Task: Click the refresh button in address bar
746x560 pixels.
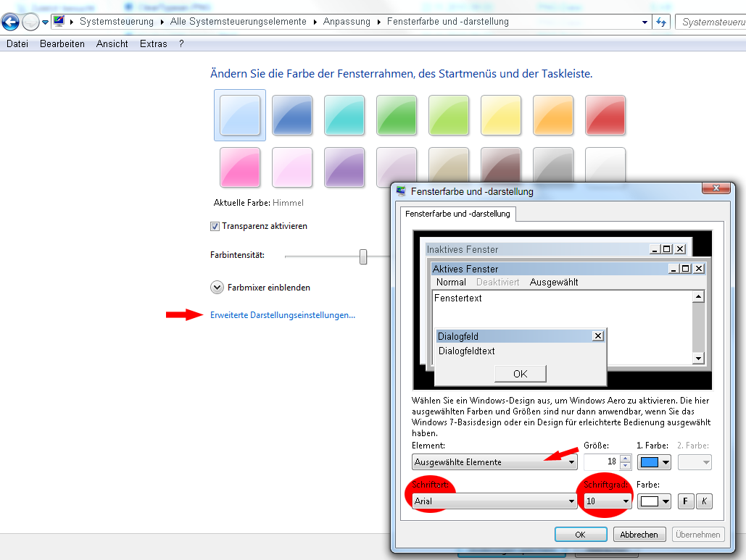Action: click(x=661, y=22)
